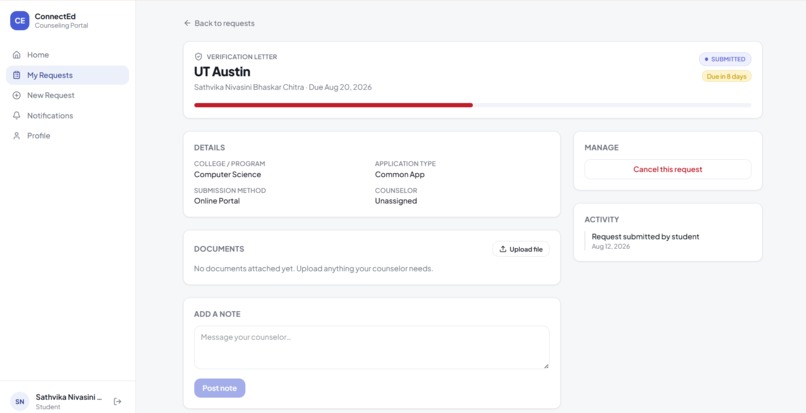Click the Student role label
The height and width of the screenshot is (413, 806).
(48, 407)
